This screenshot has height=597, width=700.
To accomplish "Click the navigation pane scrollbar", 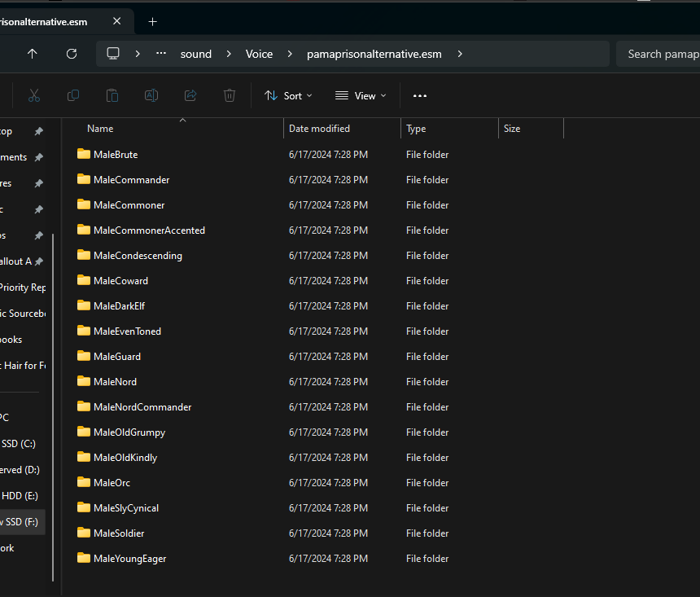I will click(x=53, y=407).
